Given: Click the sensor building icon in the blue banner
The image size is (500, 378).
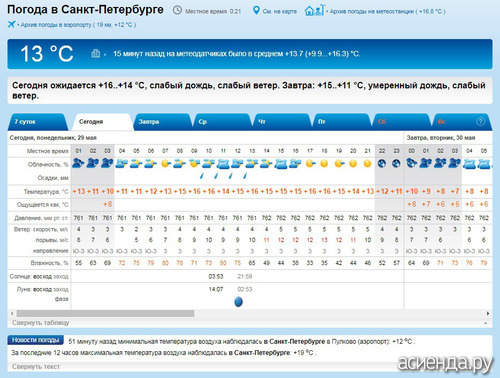Looking at the screenshot, I should pos(96,53).
